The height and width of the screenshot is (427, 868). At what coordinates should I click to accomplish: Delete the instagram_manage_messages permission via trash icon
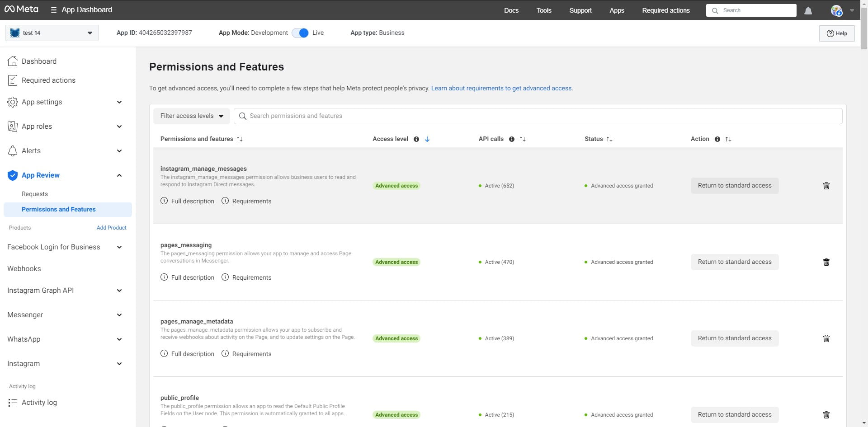(826, 186)
